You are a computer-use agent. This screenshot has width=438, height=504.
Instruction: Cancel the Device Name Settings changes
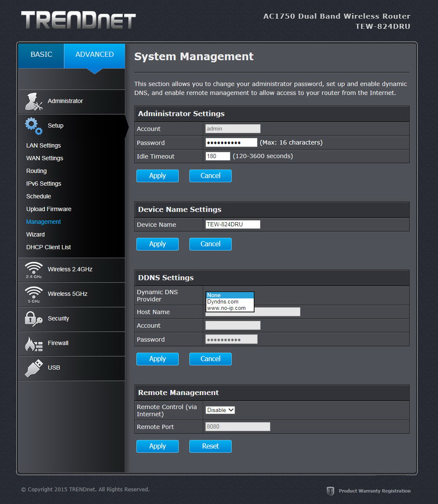click(x=211, y=244)
